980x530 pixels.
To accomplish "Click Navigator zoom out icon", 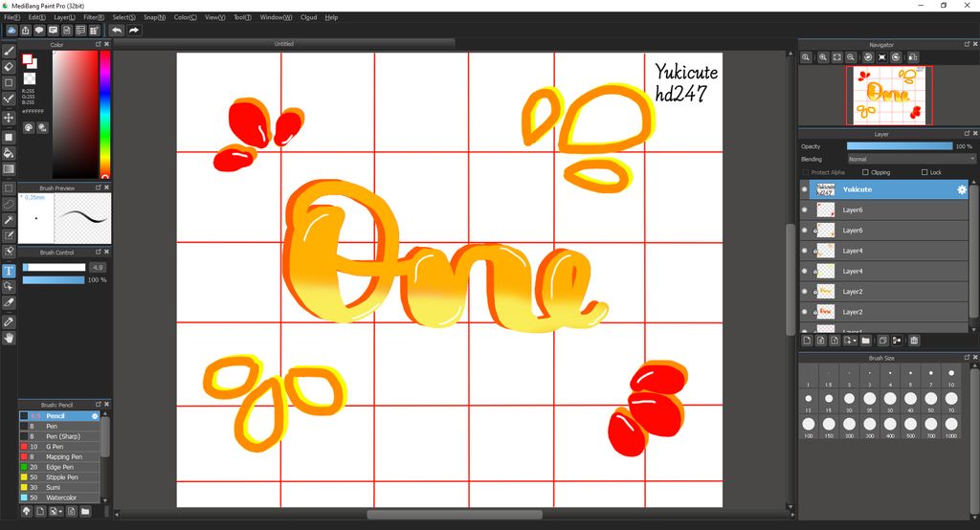I will pos(851,56).
